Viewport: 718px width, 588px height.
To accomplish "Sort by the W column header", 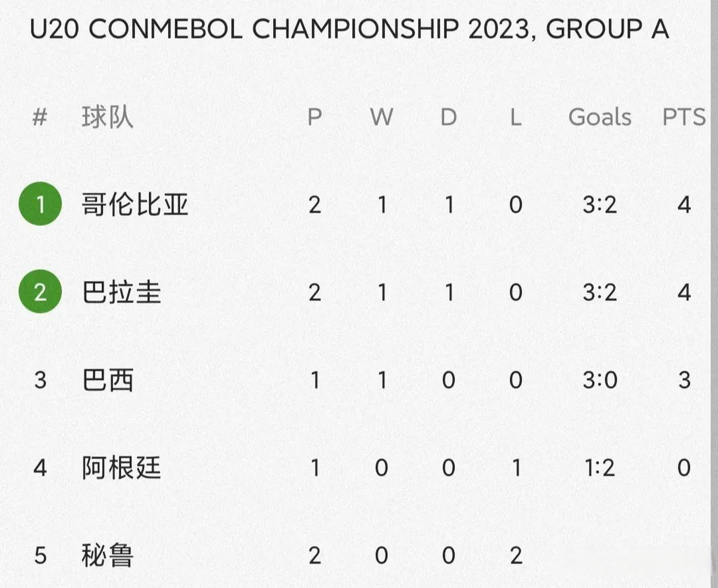I will pos(382,117).
